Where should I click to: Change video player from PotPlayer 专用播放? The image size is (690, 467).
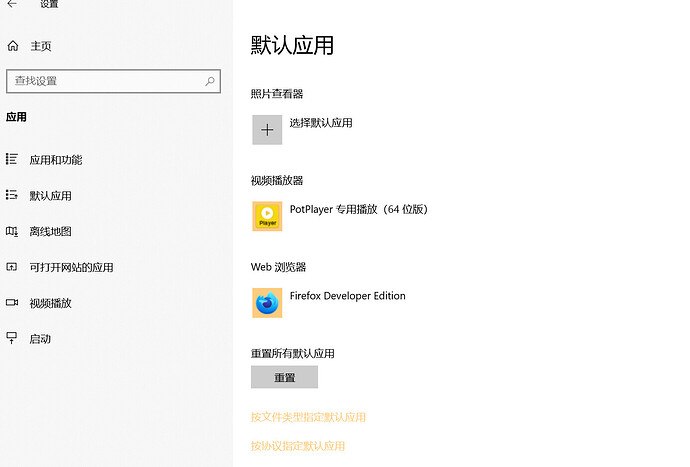[x=358, y=209]
